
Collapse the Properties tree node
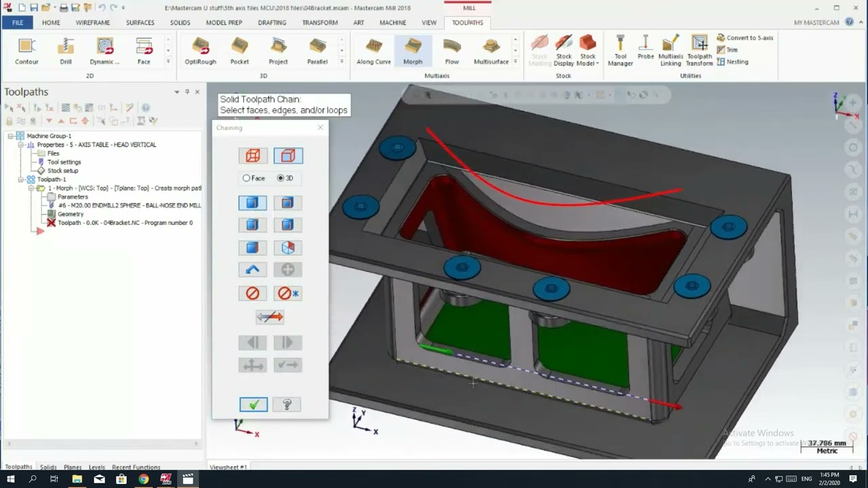[x=21, y=145]
